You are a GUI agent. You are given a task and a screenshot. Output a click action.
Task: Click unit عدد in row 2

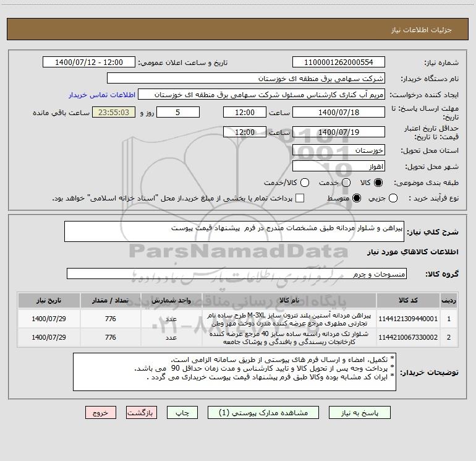[x=171, y=338]
